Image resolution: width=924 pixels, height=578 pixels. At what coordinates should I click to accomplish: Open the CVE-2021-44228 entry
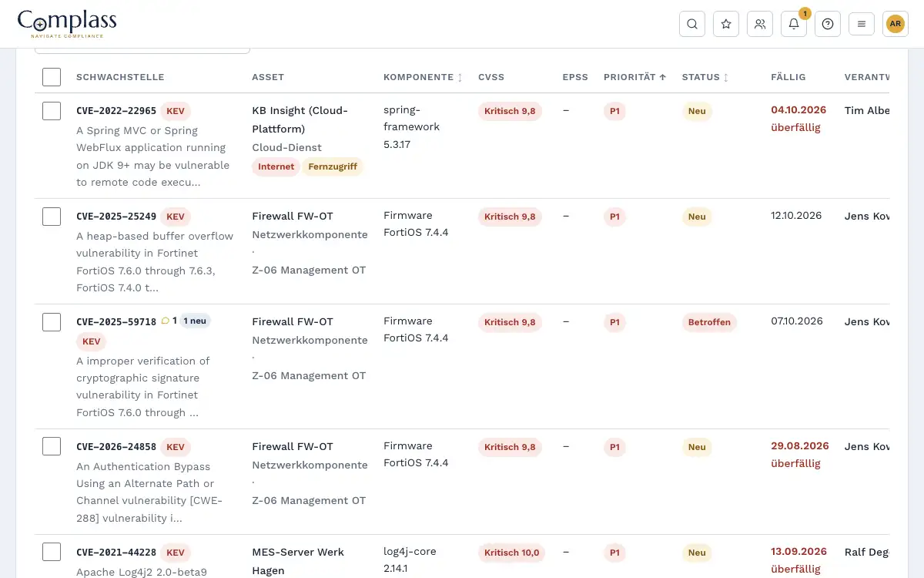point(116,553)
